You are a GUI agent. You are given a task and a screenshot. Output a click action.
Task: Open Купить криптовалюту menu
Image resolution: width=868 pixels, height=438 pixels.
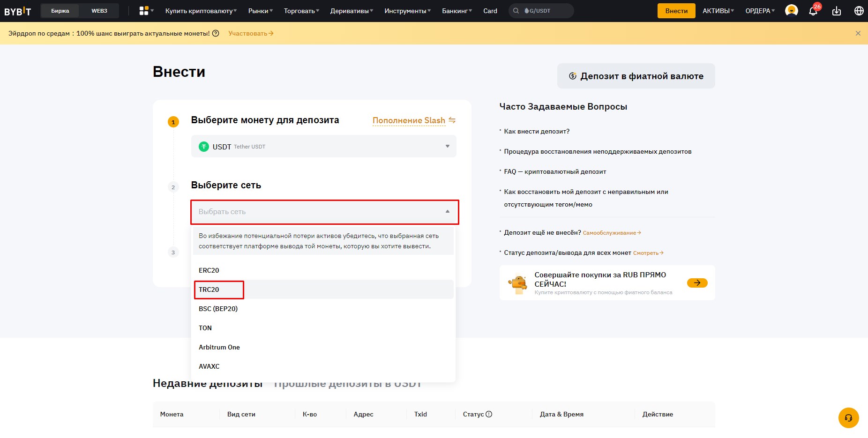click(201, 11)
